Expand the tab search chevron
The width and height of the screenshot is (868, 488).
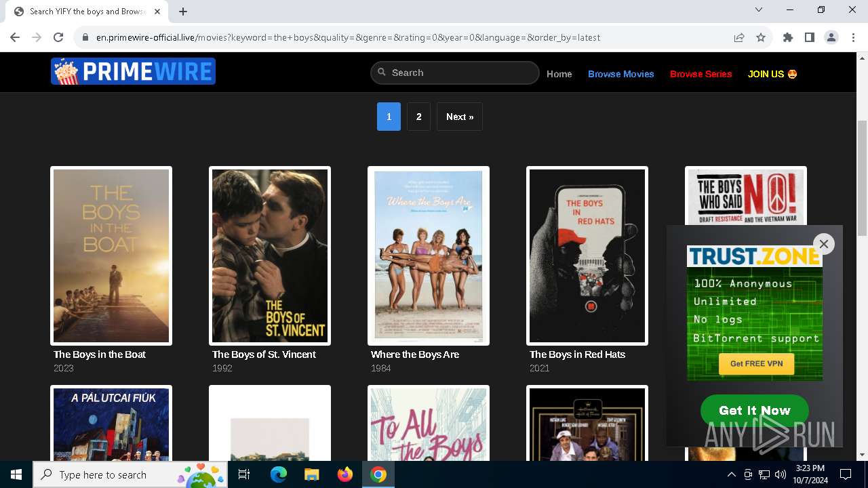(x=759, y=9)
